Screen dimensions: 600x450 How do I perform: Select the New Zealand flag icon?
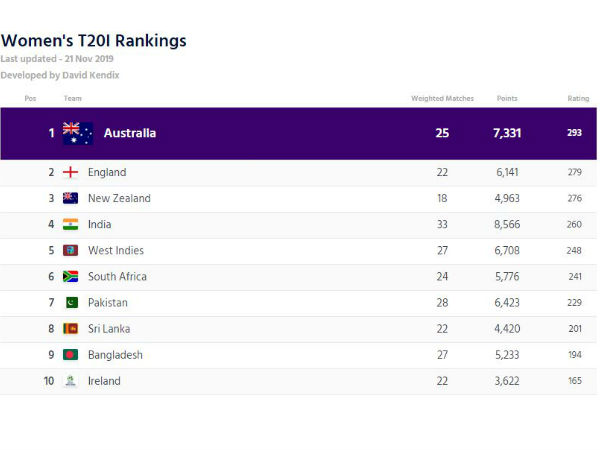pyautogui.click(x=71, y=198)
